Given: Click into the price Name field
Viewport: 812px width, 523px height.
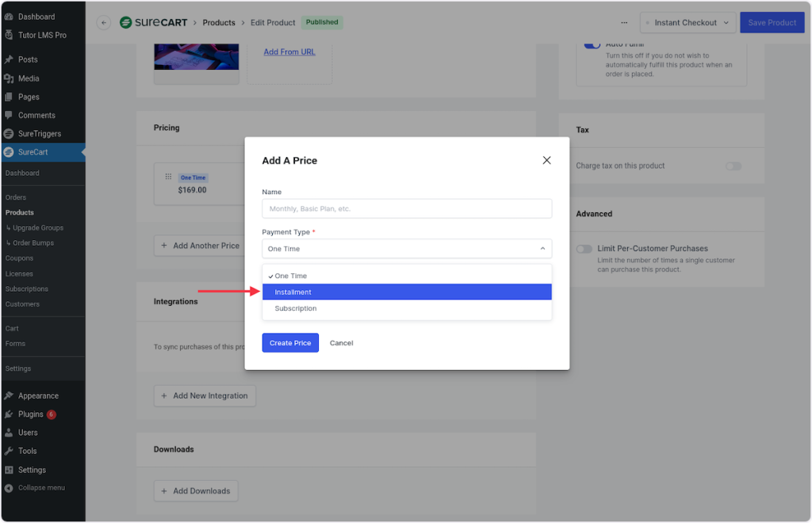Looking at the screenshot, I should 407,209.
